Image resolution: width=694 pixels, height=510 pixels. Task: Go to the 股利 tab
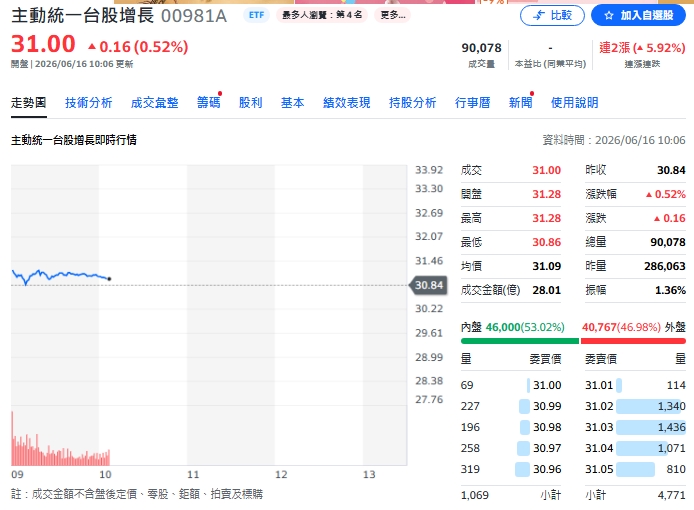[x=251, y=103]
